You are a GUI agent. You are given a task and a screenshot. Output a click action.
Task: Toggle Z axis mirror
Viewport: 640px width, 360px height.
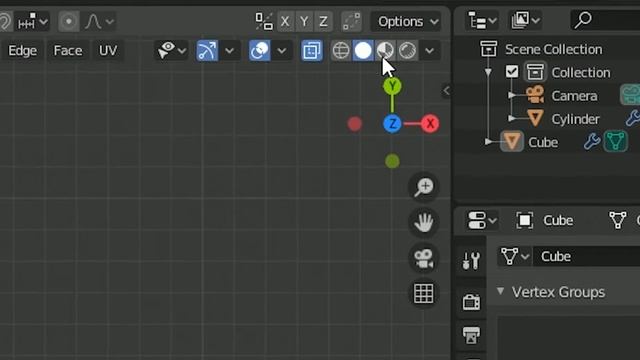(323, 21)
